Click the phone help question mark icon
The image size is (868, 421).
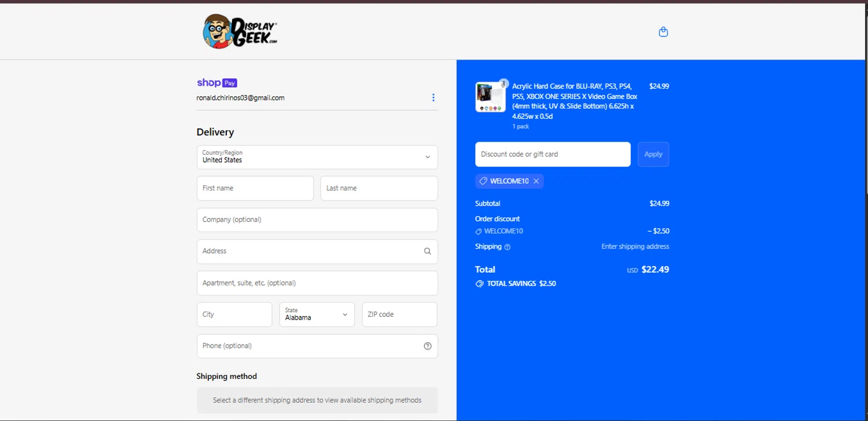point(428,346)
